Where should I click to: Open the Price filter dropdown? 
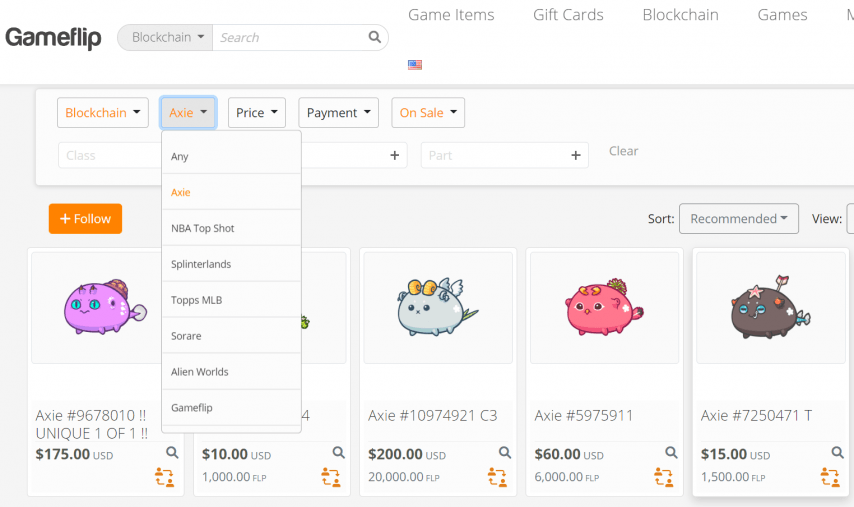(x=257, y=113)
